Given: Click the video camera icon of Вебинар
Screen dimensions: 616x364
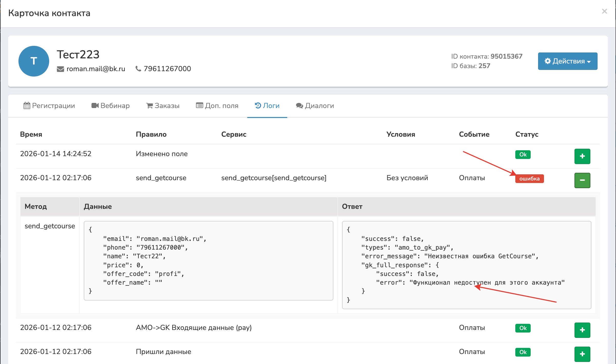Looking at the screenshot, I should (95, 105).
